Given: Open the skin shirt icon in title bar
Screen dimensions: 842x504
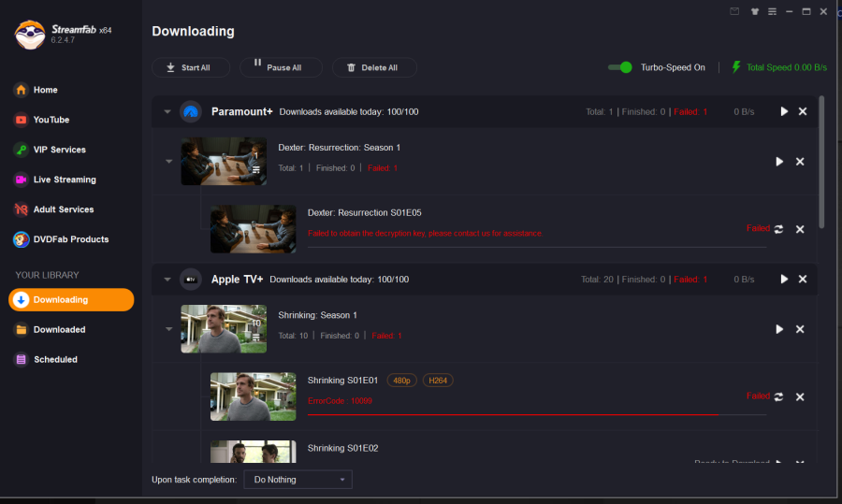Looking at the screenshot, I should point(753,11).
